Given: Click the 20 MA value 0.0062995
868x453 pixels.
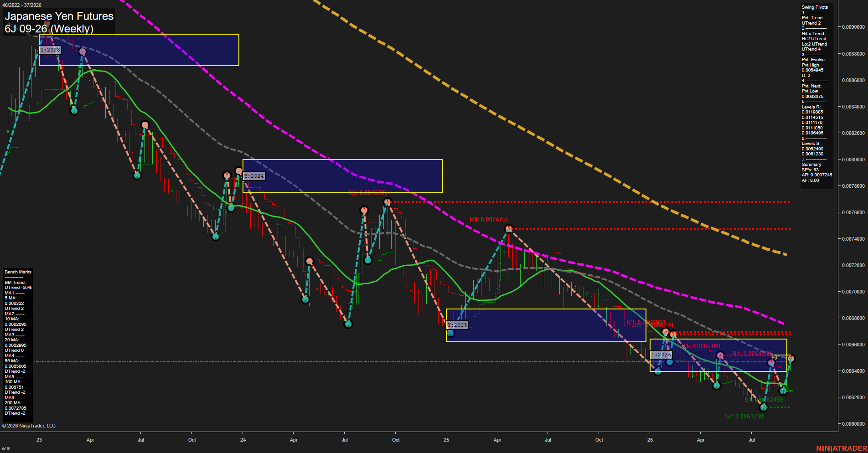Looking at the screenshot, I should coord(15,345).
